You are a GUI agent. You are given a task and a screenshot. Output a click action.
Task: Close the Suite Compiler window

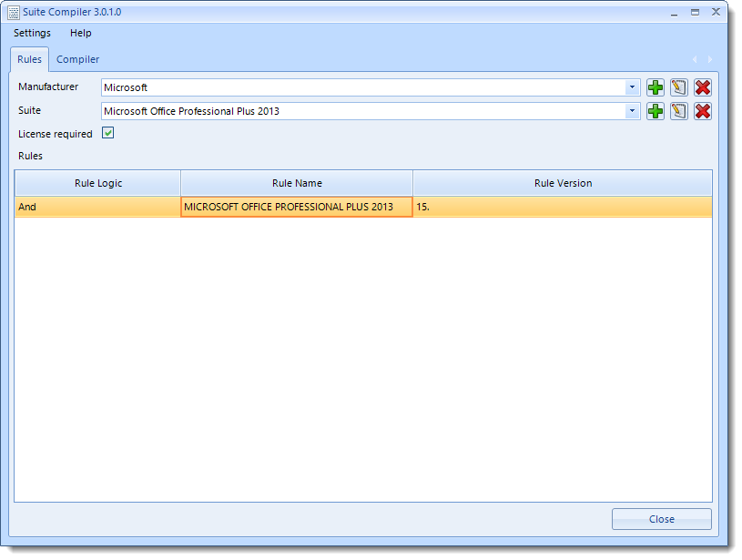716,13
